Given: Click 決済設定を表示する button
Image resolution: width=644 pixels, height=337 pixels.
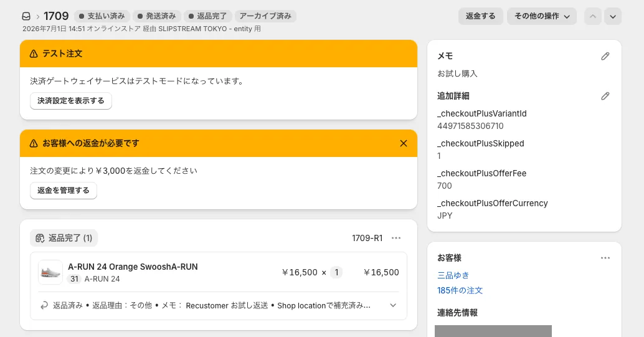Looking at the screenshot, I should 70,101.
